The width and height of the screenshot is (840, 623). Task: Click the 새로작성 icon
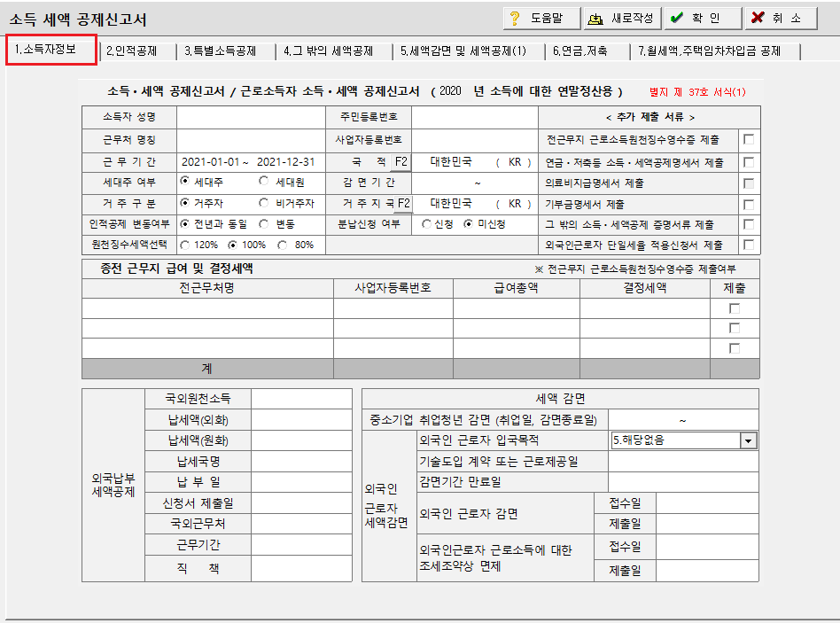[x=595, y=19]
